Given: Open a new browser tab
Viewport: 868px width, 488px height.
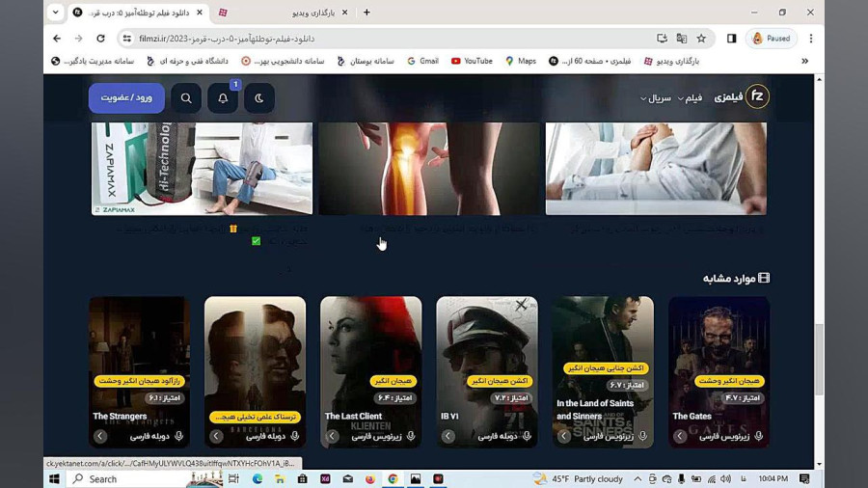Looking at the screenshot, I should [366, 13].
